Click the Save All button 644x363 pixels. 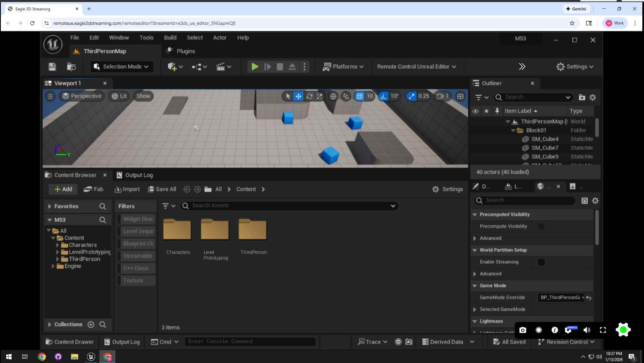point(162,189)
